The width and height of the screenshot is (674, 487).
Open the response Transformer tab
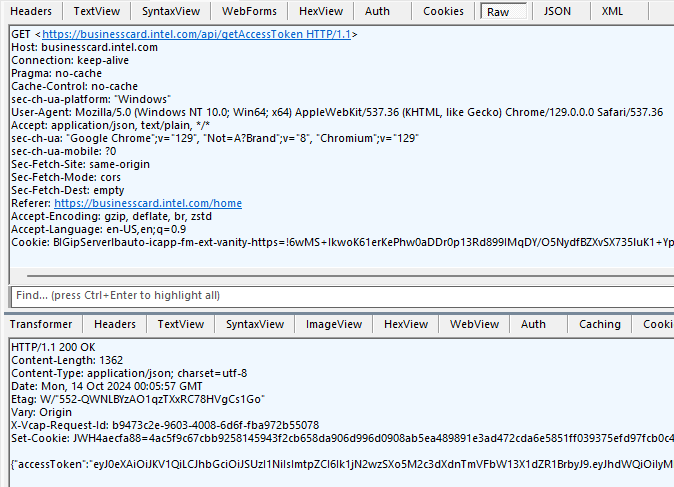click(41, 324)
